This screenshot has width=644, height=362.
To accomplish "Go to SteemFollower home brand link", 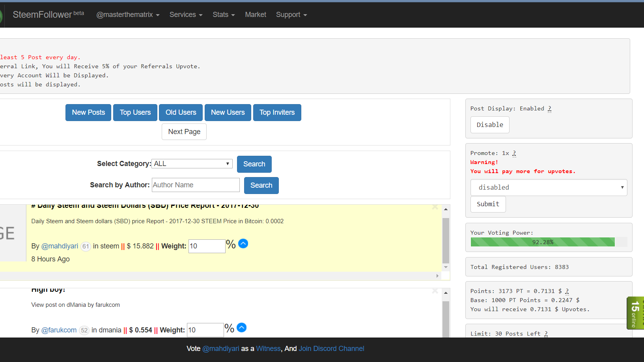I will [48, 15].
